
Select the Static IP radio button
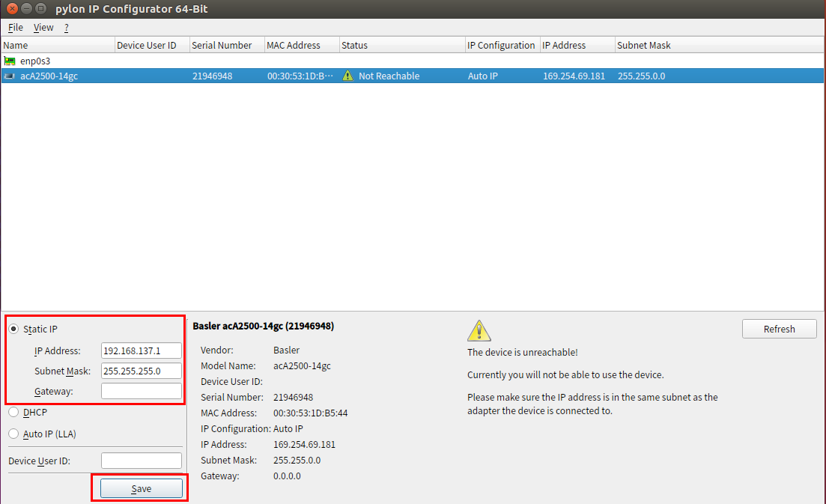[x=13, y=330]
